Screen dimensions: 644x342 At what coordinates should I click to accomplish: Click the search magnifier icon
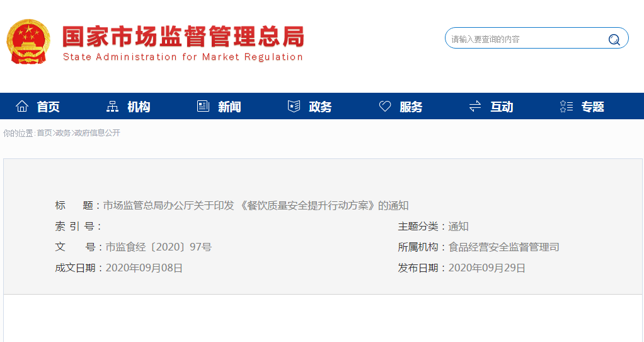click(614, 40)
